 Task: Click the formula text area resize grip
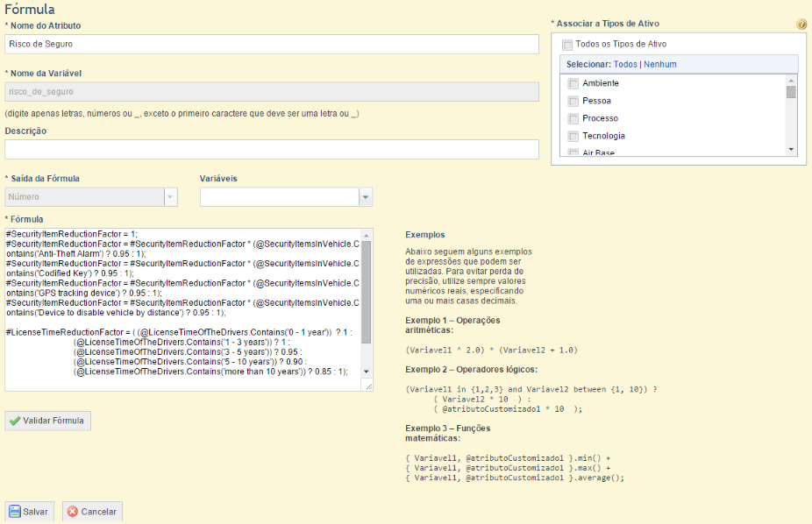[x=368, y=386]
